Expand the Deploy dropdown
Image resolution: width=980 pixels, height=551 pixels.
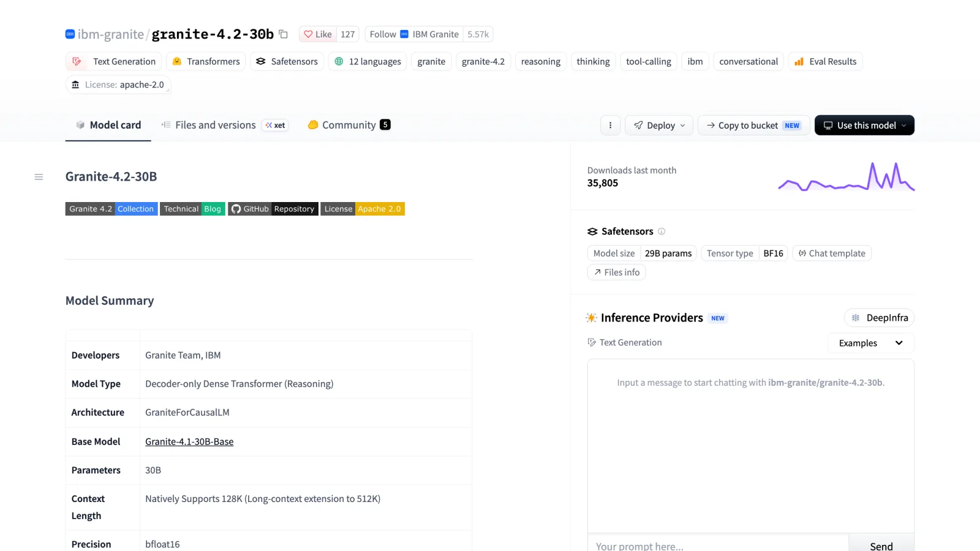click(659, 126)
